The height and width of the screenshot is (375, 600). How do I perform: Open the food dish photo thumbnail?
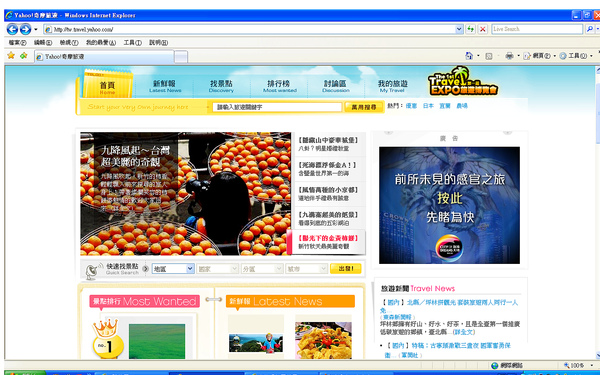tap(323, 341)
